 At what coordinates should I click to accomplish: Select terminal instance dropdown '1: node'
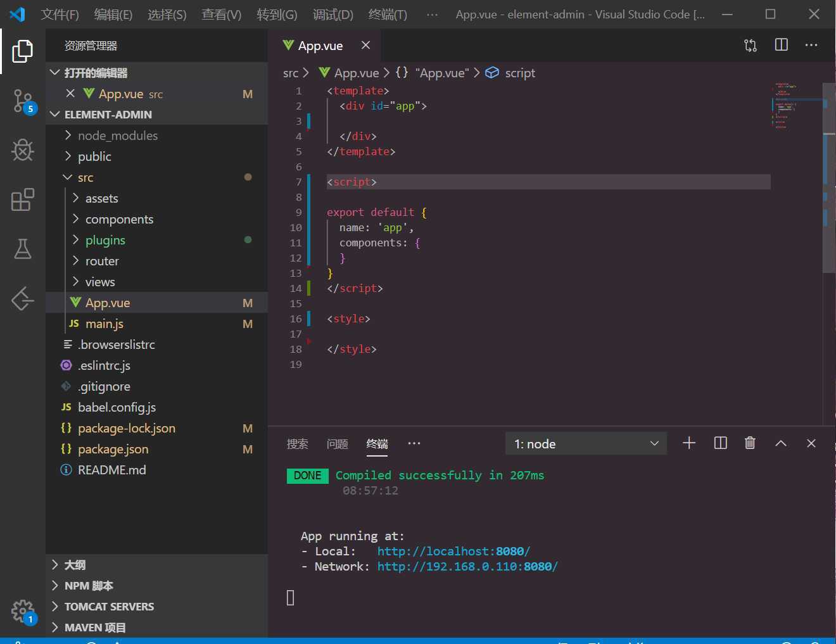(586, 444)
